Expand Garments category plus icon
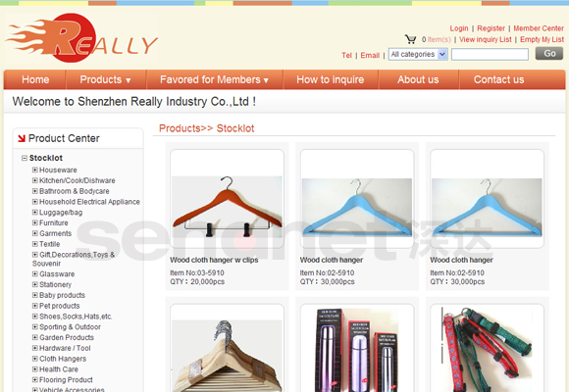The height and width of the screenshot is (392, 569). tap(35, 233)
